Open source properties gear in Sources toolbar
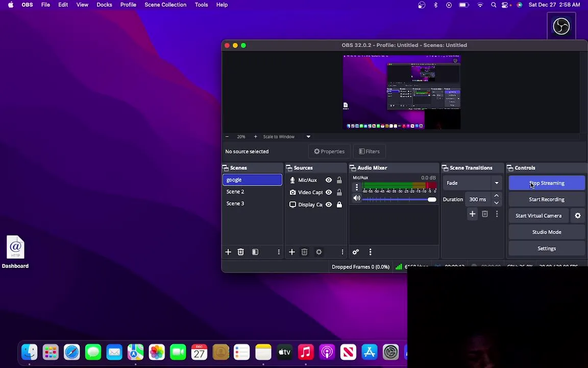 [x=318, y=252]
